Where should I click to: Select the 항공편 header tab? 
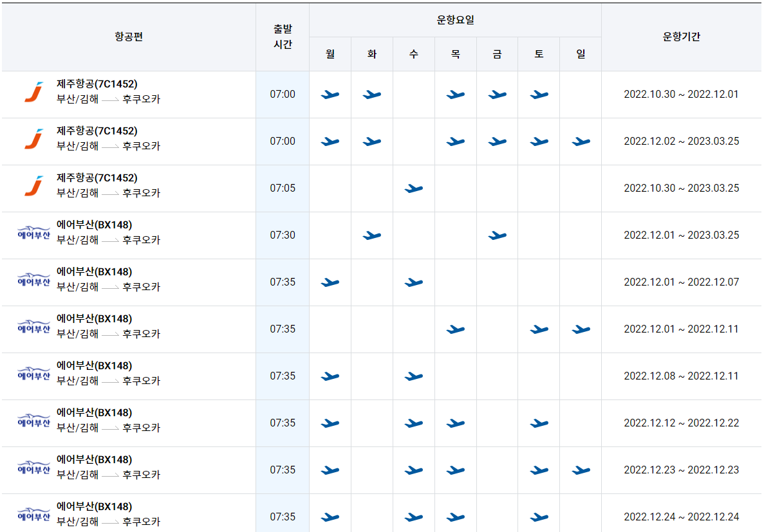[129, 37]
